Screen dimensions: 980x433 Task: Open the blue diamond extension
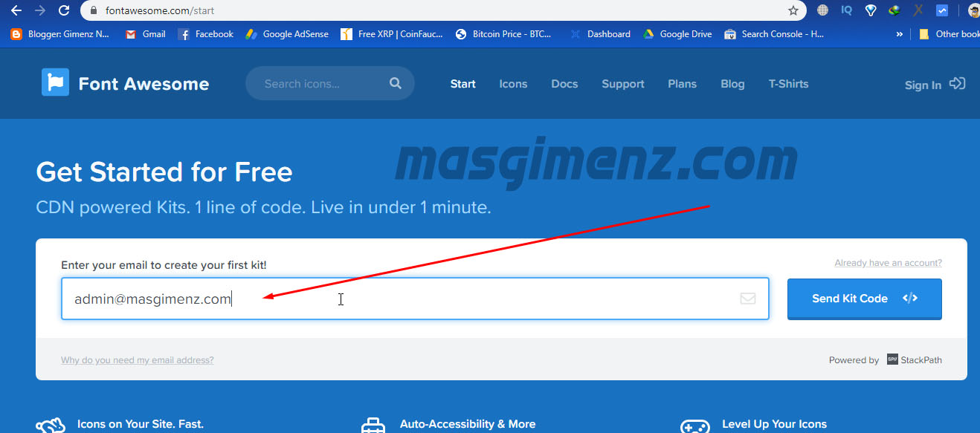(x=871, y=10)
